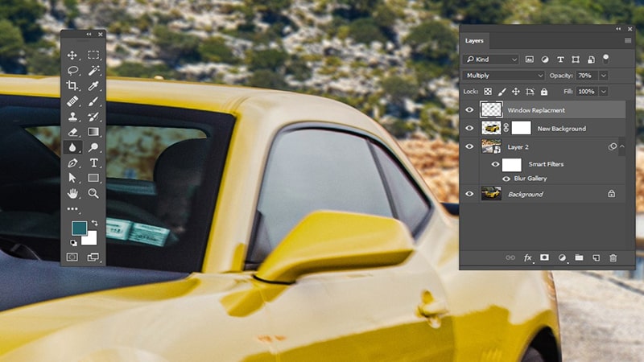This screenshot has height=362, width=644.
Task: Select the History Brush tool
Action: click(93, 117)
